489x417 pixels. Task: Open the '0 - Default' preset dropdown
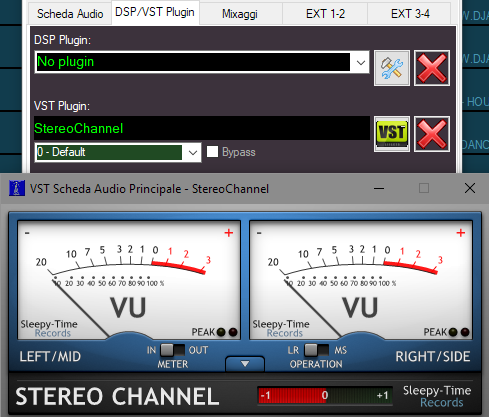[118, 153]
